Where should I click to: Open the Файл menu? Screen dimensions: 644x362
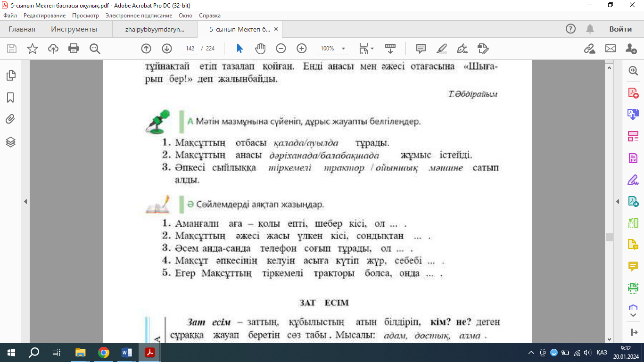10,16
